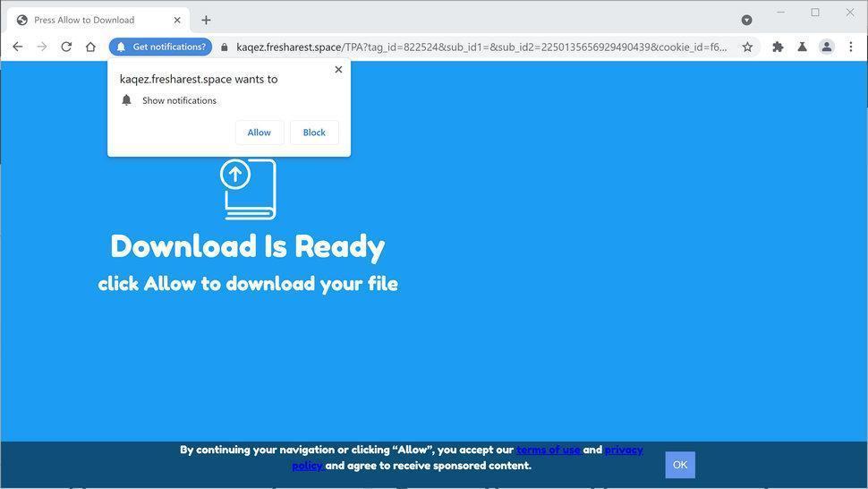
Task: Click Block in the notification prompt
Action: click(314, 133)
